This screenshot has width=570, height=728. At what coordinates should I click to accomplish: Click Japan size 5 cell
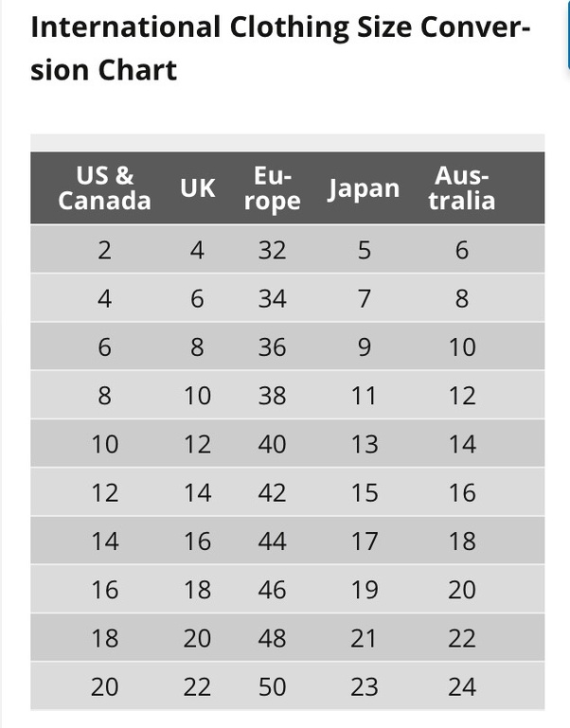[365, 250]
